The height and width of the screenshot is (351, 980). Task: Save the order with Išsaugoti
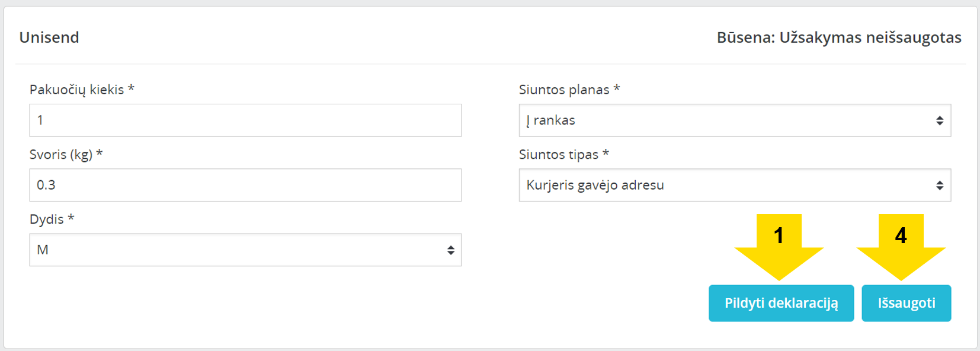[906, 303]
